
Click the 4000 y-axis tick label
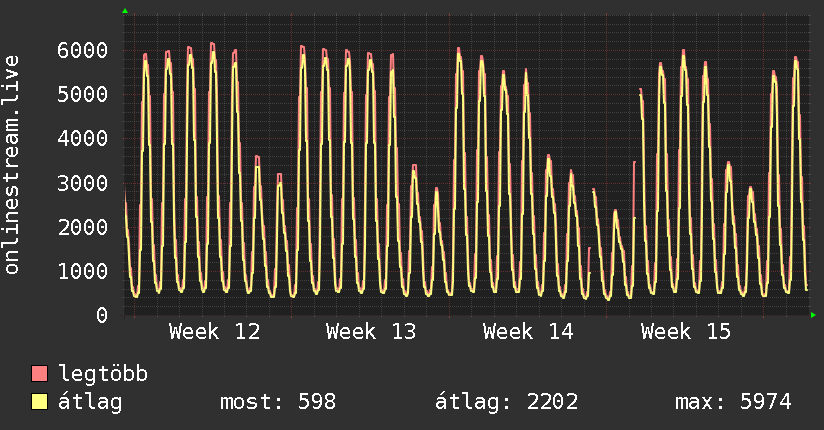click(x=83, y=139)
